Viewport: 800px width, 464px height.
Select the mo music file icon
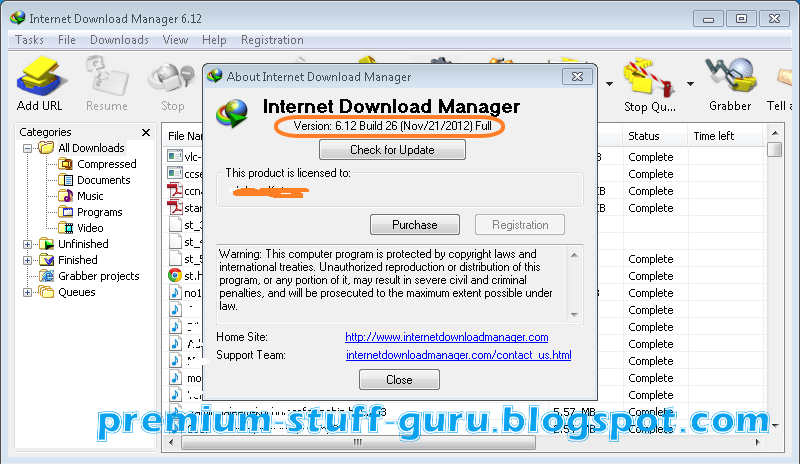pos(175,378)
